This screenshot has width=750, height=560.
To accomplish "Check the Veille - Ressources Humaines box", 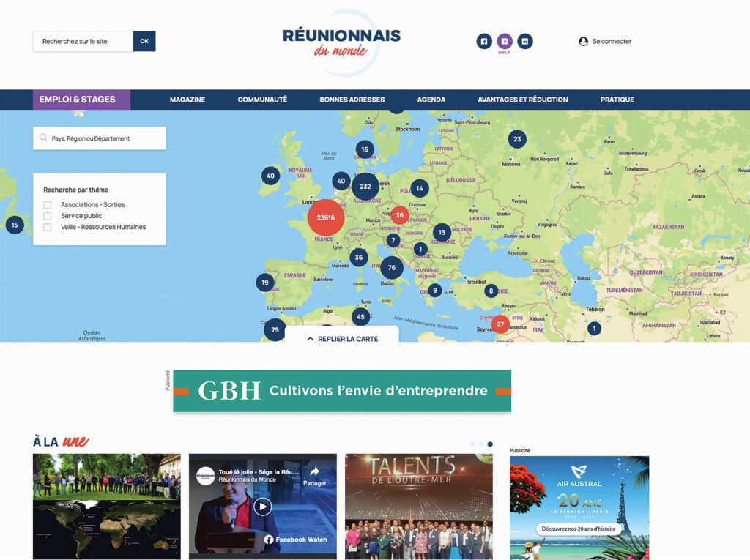I will tap(48, 227).
